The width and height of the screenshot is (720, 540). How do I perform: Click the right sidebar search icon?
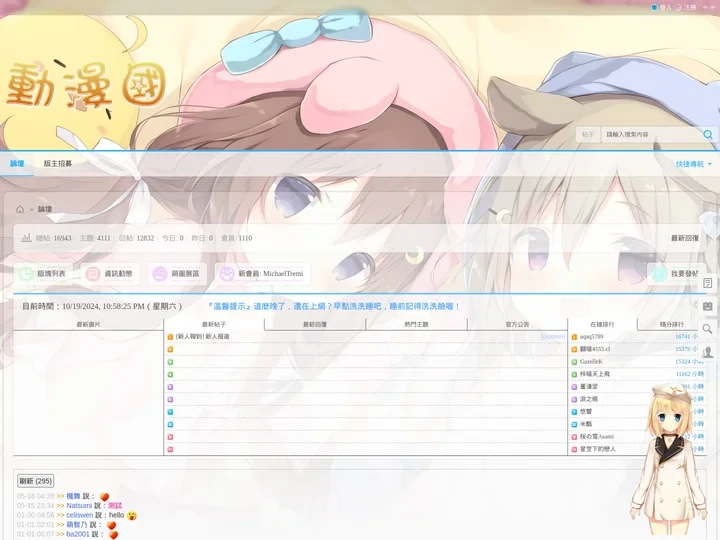[708, 329]
